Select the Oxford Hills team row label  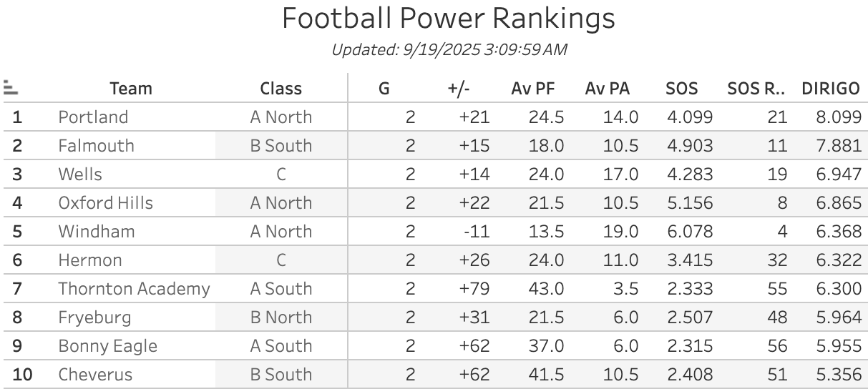pyautogui.click(x=105, y=203)
